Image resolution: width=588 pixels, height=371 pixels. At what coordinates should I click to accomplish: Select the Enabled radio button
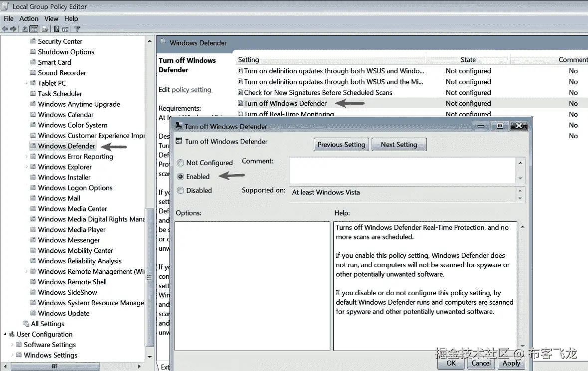181,177
